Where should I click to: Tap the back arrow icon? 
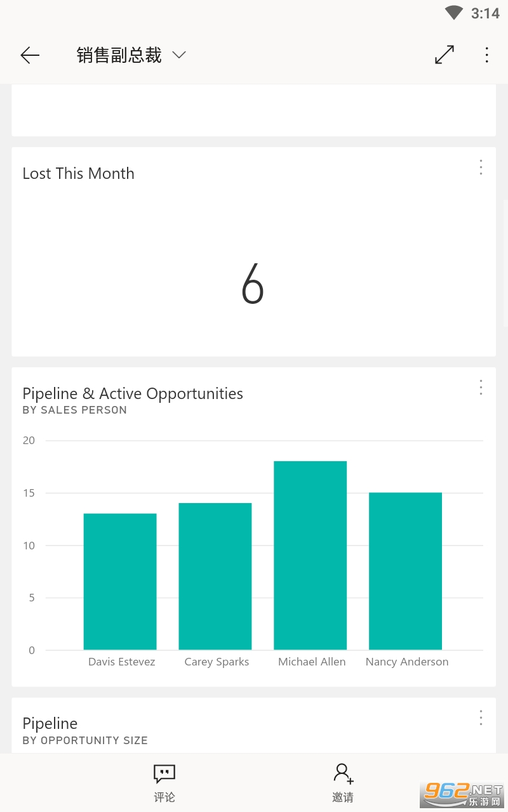[x=30, y=56]
